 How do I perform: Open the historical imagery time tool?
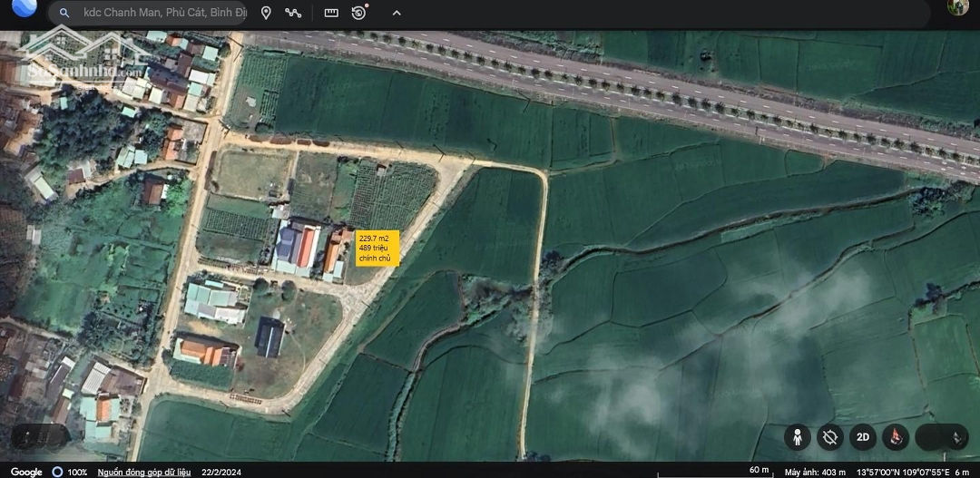[360, 13]
